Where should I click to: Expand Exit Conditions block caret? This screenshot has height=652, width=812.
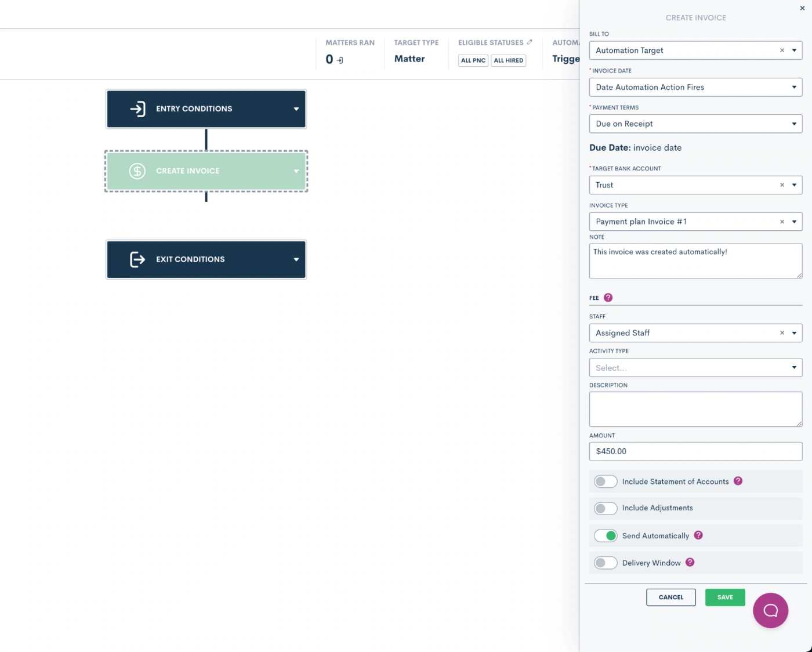point(296,259)
